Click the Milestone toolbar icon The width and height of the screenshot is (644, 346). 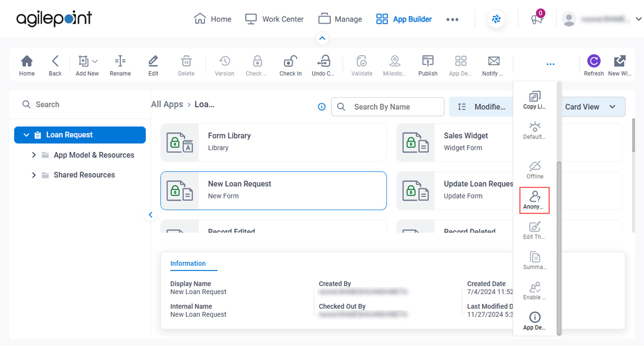pyautogui.click(x=395, y=65)
